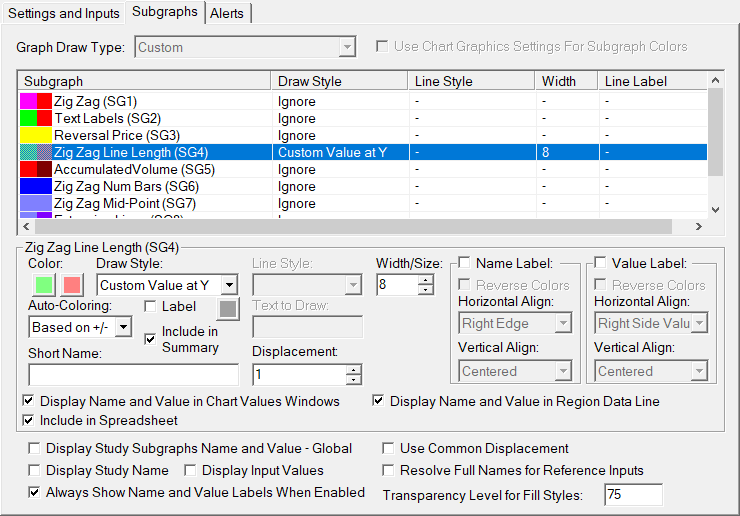Toggle Include in Summary checkbox
Viewport: 740px width, 516px height.
tap(150, 339)
